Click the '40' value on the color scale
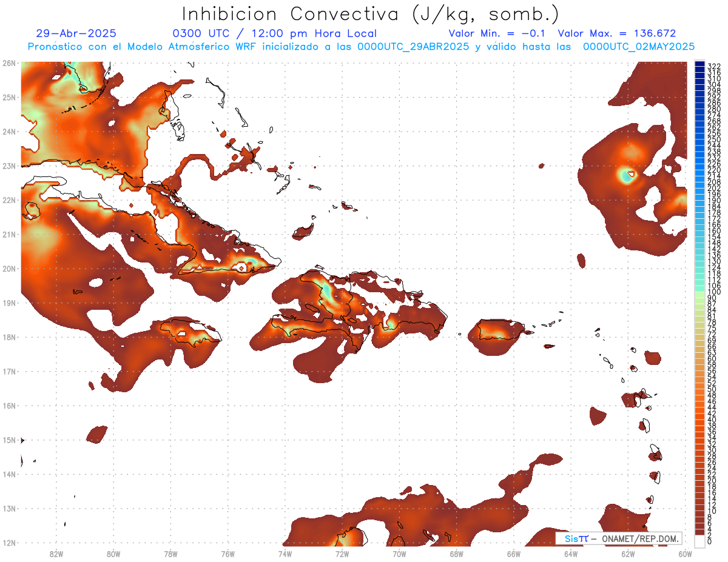The height and width of the screenshot is (562, 728). coord(712,420)
